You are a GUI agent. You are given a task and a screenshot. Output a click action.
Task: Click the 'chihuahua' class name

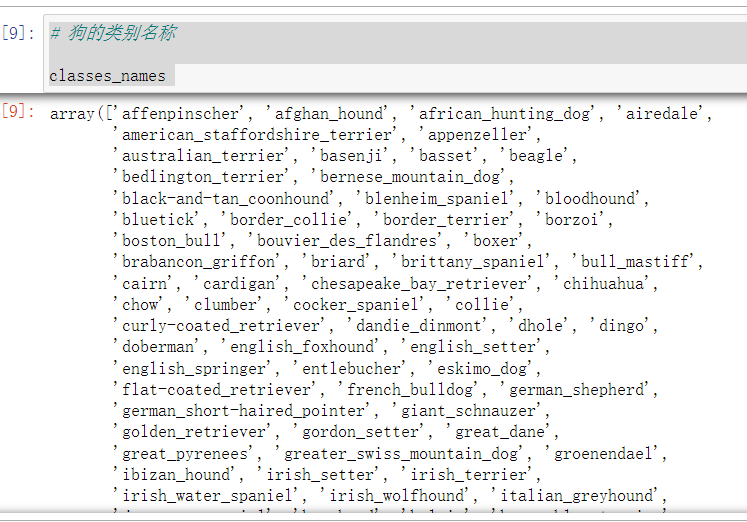coord(603,283)
